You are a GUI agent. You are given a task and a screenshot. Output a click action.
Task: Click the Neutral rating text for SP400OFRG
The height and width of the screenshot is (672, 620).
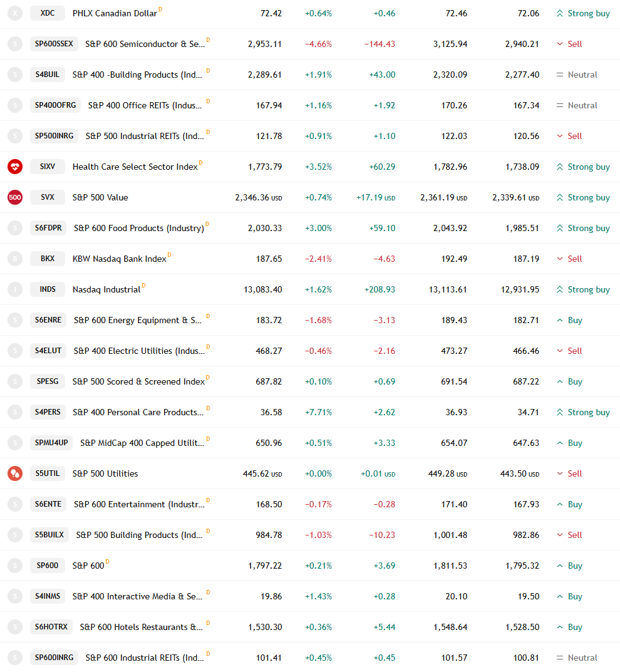(x=582, y=105)
